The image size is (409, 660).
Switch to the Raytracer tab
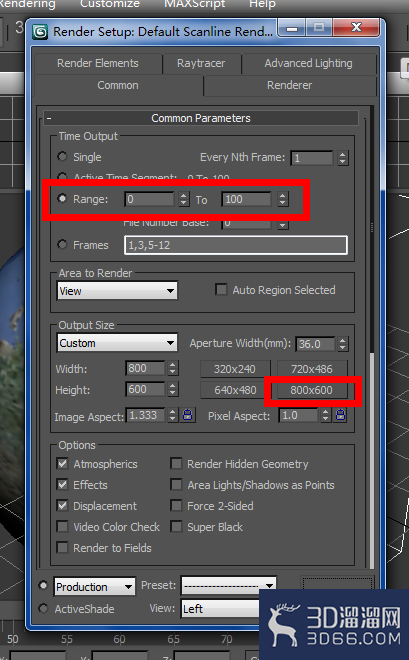[201, 63]
